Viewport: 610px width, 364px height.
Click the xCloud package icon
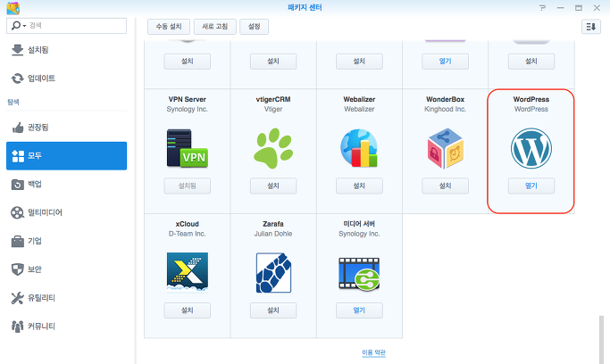188,273
